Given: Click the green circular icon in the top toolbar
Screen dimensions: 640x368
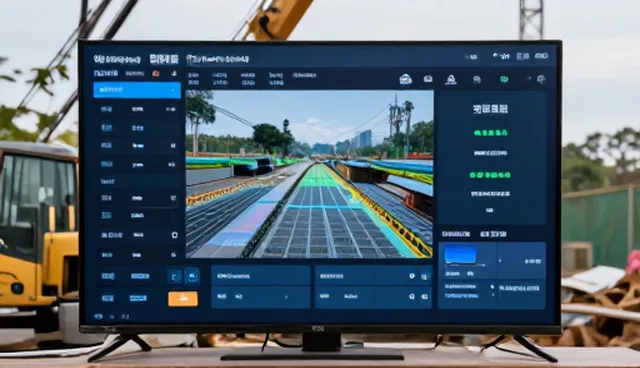Looking at the screenshot, I should tap(504, 79).
